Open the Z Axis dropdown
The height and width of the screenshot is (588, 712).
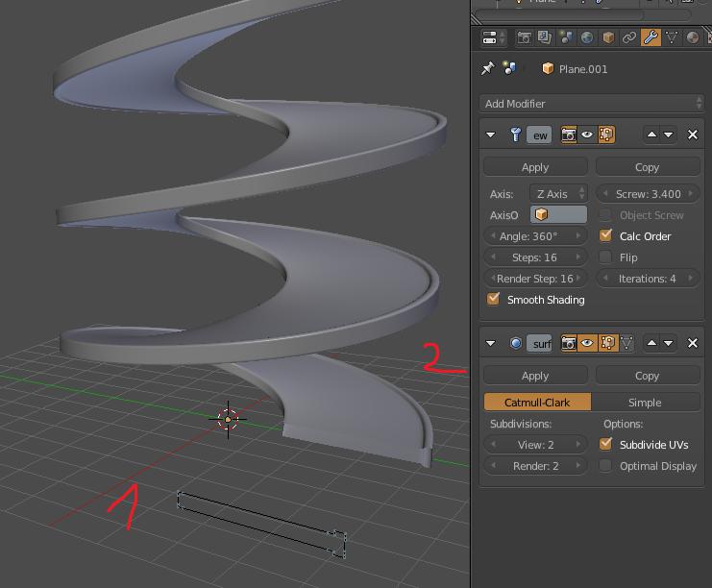(x=558, y=193)
